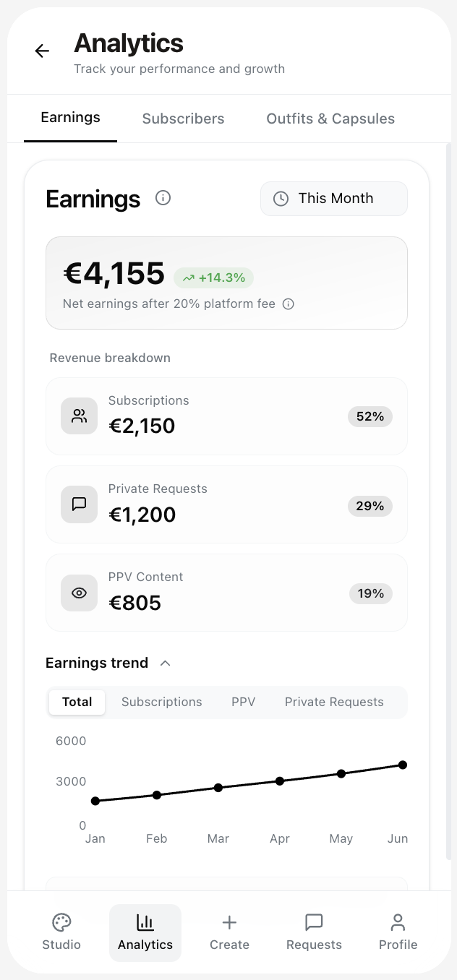Image resolution: width=457 pixels, height=980 pixels.
Task: Switch trend chart to PPV
Action: (243, 702)
